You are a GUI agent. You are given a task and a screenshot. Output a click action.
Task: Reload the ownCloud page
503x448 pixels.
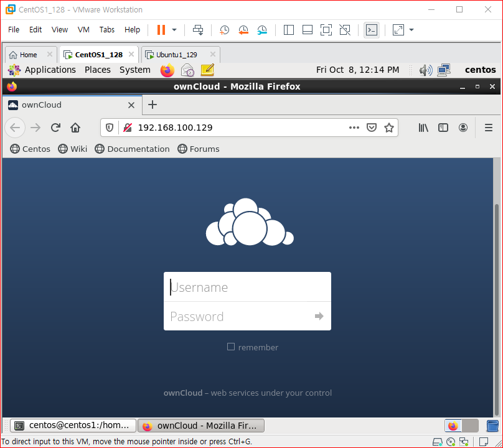[x=55, y=128]
